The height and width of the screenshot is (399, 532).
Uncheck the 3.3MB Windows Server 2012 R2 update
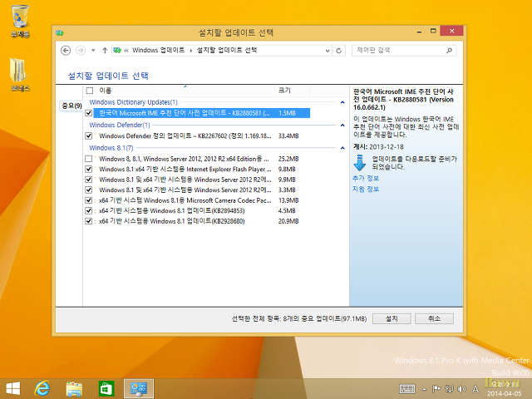pyautogui.click(x=89, y=190)
